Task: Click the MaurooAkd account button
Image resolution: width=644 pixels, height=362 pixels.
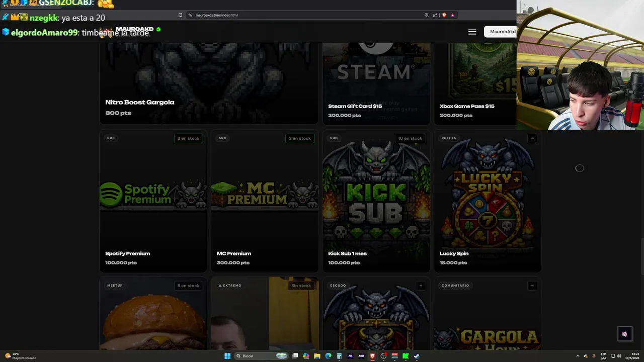Action: pos(501,32)
